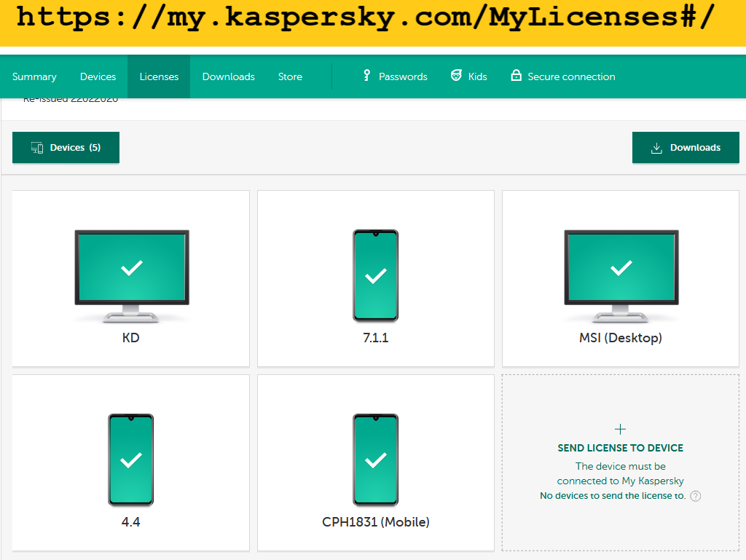This screenshot has height=560, width=746.
Task: Click the Devices (5) button
Action: [x=66, y=147]
